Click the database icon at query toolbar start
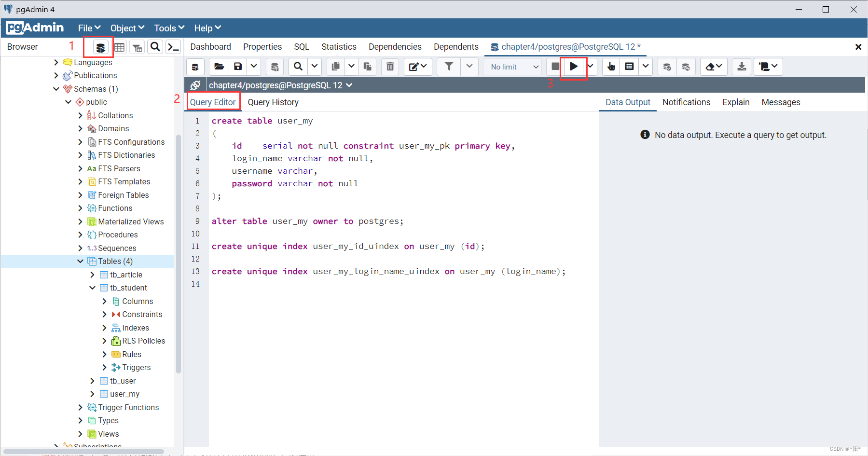This screenshot has width=868, height=456. (195, 67)
